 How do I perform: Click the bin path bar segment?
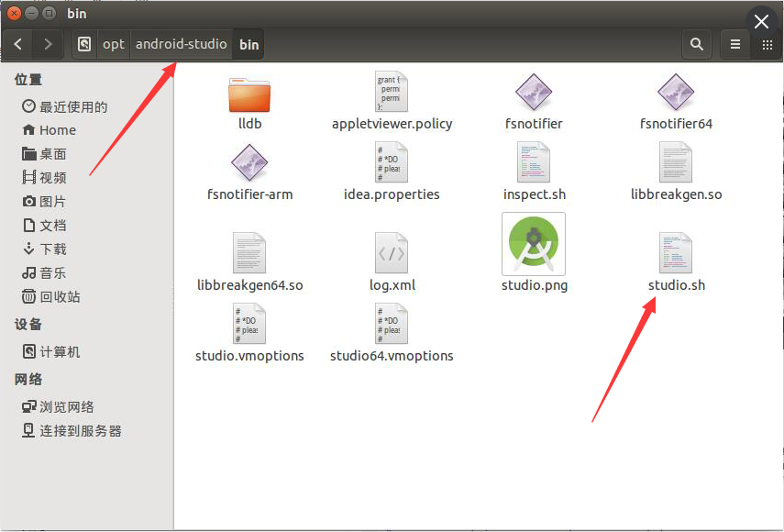coord(248,44)
